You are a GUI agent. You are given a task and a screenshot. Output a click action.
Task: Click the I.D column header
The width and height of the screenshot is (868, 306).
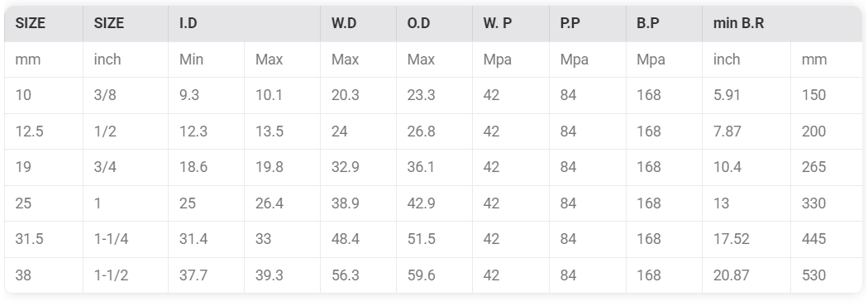[244, 23]
